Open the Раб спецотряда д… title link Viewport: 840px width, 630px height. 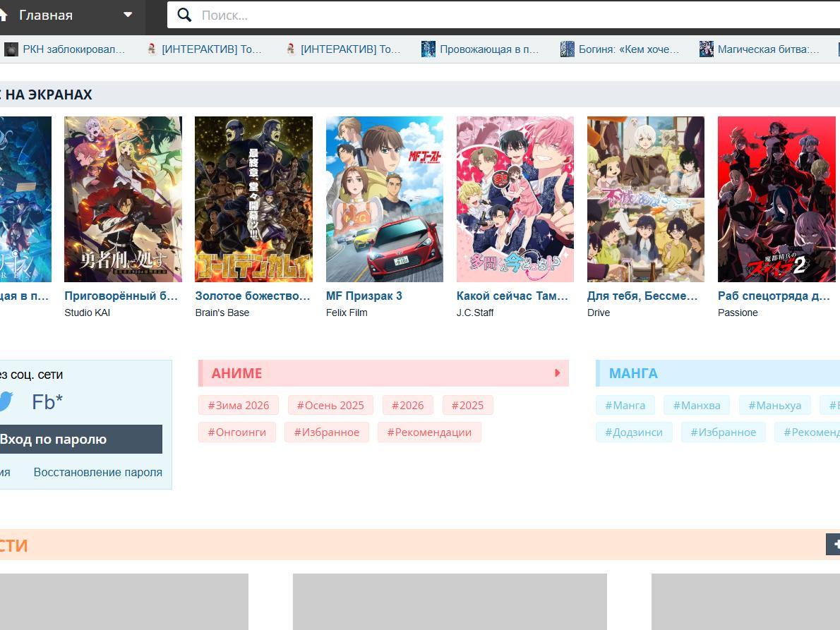(774, 296)
